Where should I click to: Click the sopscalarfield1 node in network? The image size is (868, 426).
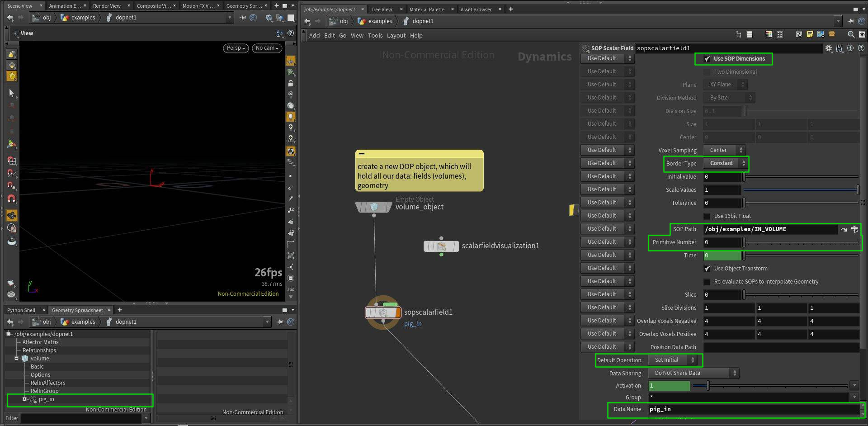tap(383, 312)
